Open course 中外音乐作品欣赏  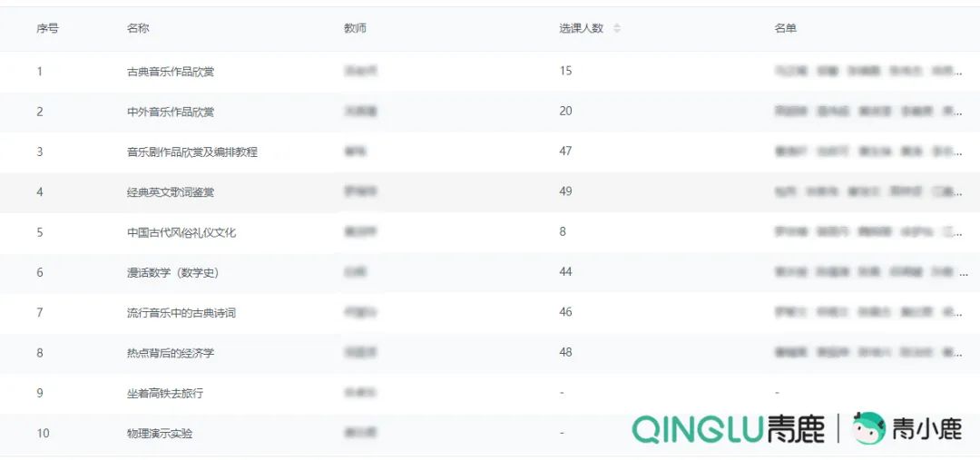171,112
